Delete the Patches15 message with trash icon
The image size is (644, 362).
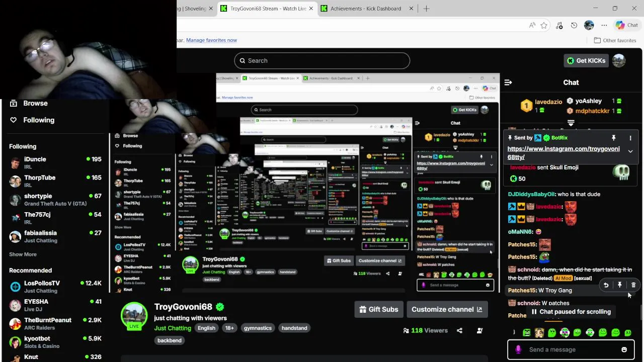coord(633,285)
